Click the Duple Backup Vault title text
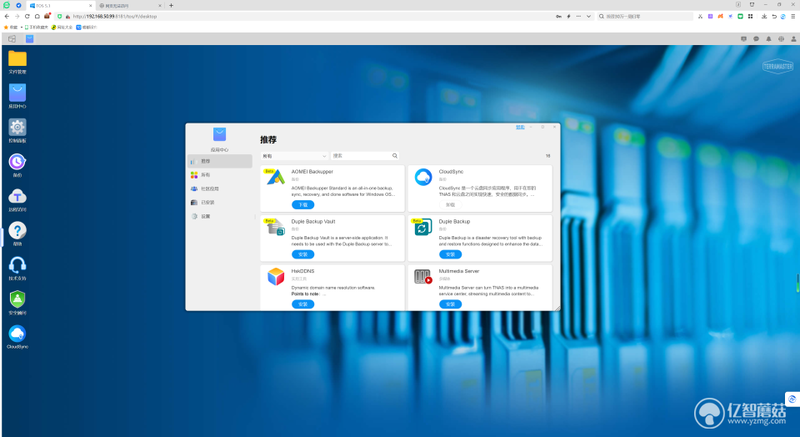Image resolution: width=800 pixels, height=437 pixels. pos(313,222)
